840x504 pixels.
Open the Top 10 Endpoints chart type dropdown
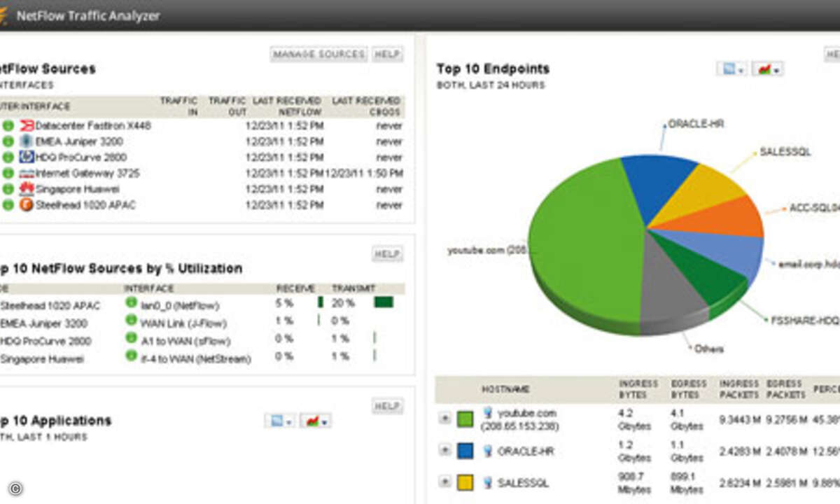point(767,69)
